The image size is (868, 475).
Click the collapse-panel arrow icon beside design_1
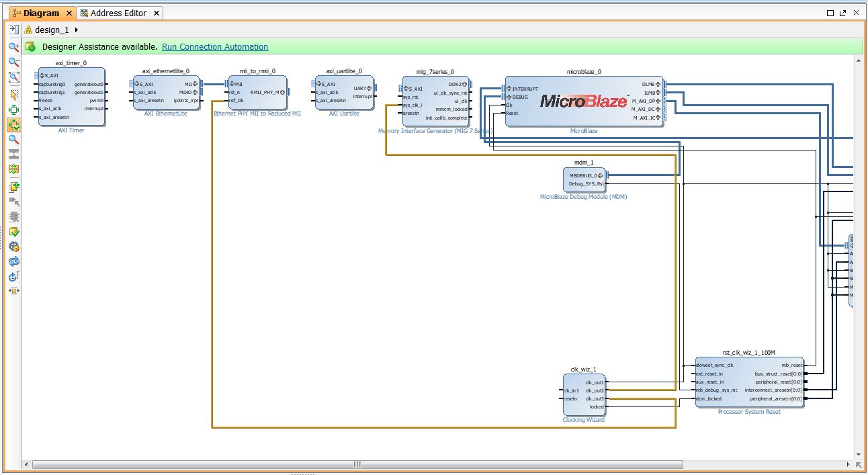13,30
